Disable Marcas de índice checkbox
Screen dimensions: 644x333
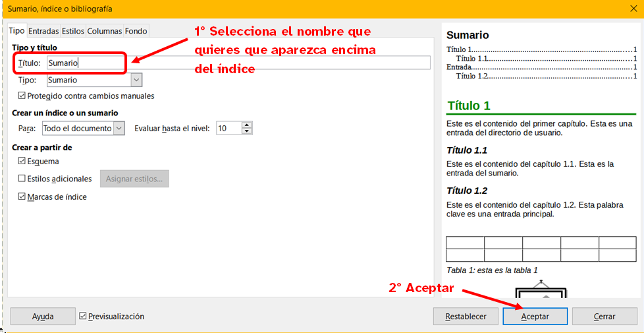click(x=23, y=197)
